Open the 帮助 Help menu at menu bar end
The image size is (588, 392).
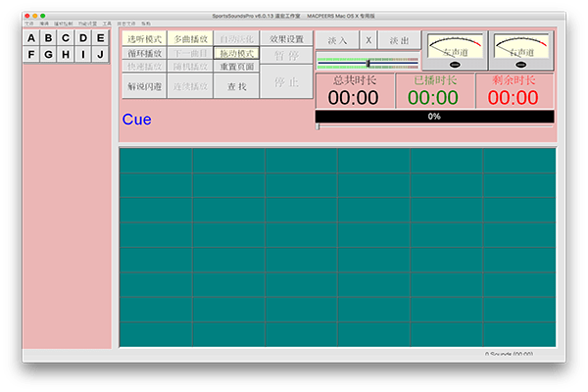click(x=146, y=24)
